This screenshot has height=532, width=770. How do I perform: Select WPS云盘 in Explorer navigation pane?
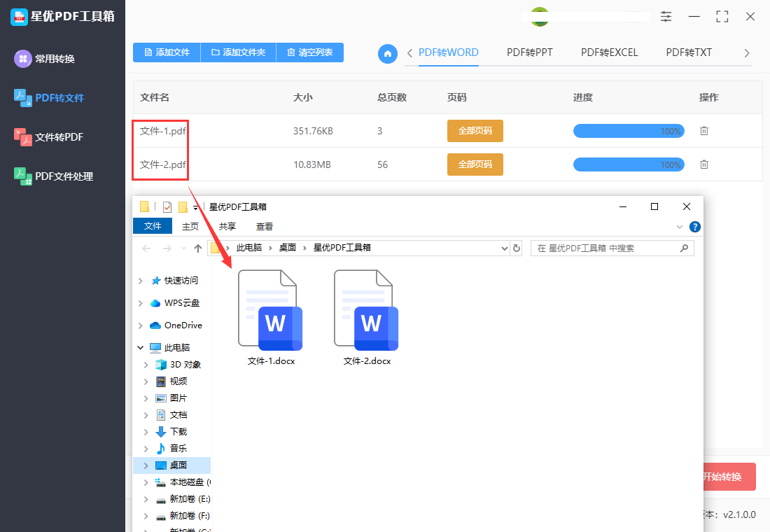[175, 303]
